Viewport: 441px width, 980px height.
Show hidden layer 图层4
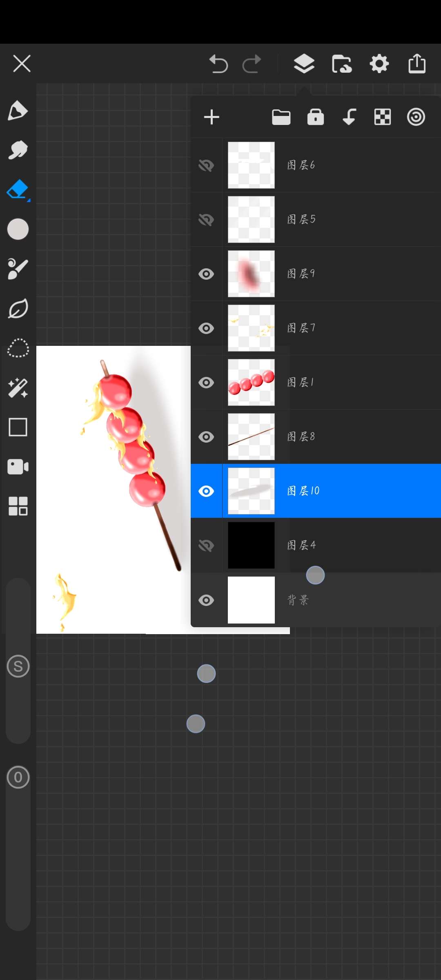(x=206, y=546)
